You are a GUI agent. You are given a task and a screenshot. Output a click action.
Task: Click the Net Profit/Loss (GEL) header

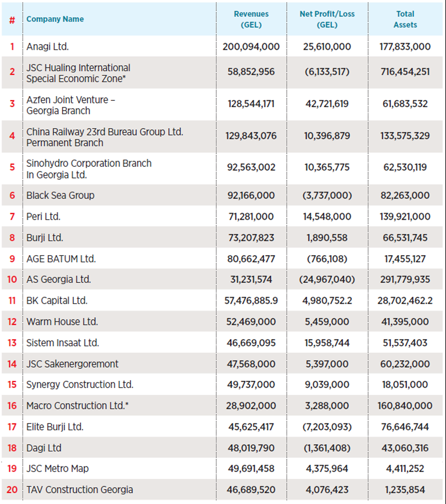pos(327,19)
